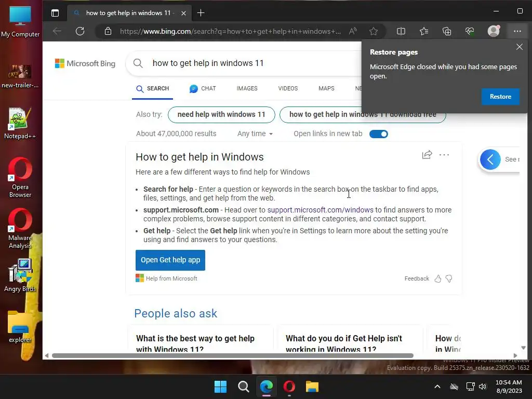Follow support.microsoft.com/windows link
This screenshot has height=399, width=532.
click(320, 210)
